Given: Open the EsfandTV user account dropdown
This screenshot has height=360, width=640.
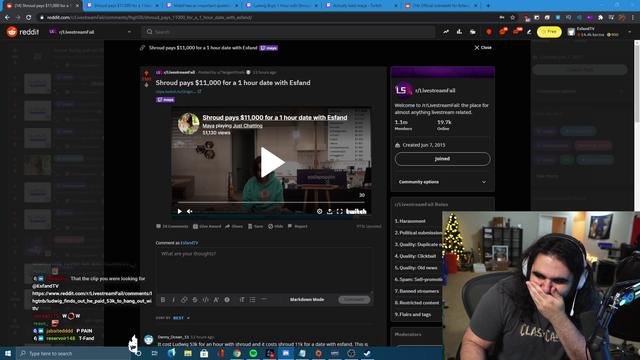Looking at the screenshot, I should (600, 32).
